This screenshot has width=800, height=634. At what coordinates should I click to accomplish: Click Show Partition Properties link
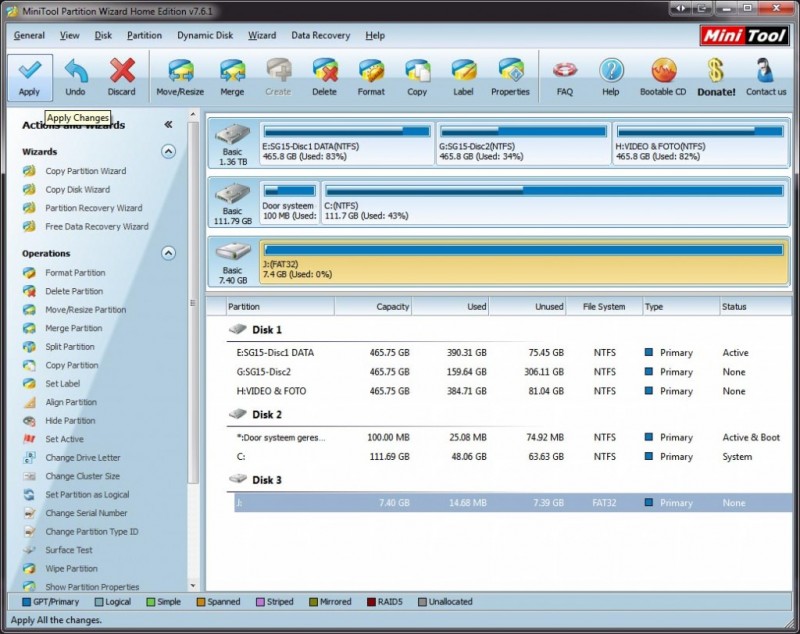(x=92, y=587)
